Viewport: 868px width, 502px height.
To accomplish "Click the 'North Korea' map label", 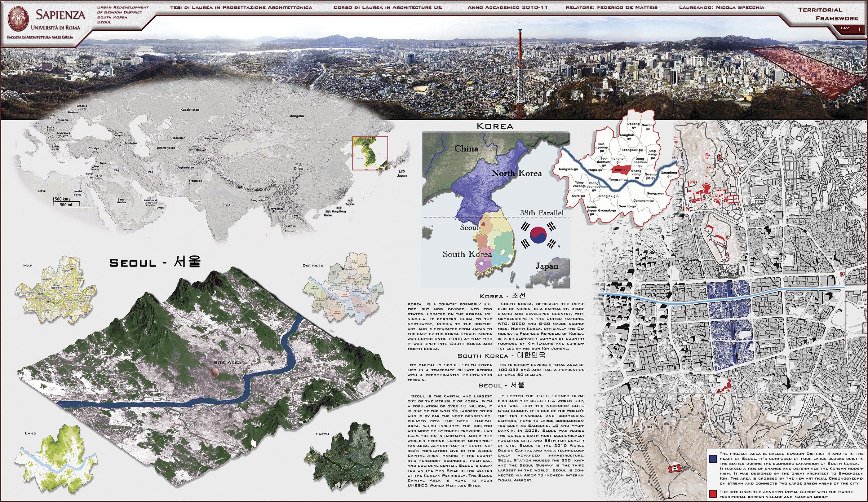I will (x=516, y=173).
